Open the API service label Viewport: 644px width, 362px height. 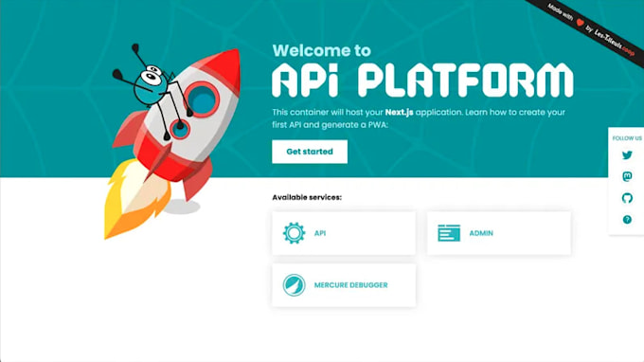[320, 233]
